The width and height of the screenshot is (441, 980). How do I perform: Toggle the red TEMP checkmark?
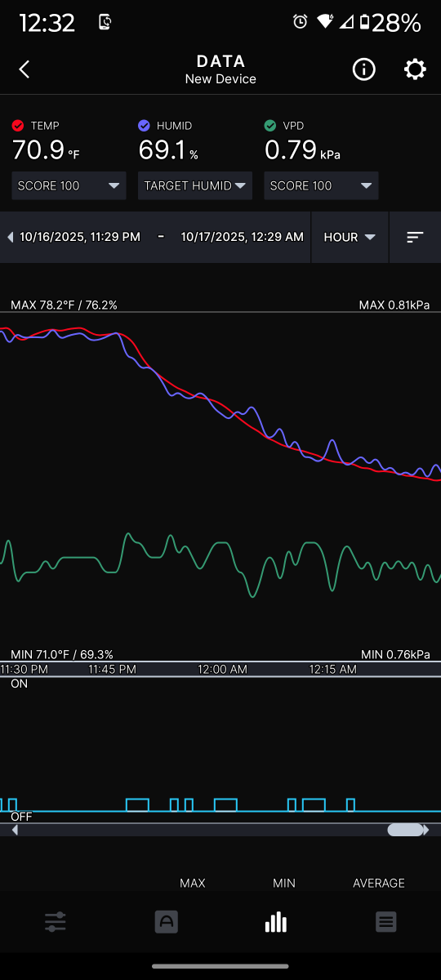18,126
